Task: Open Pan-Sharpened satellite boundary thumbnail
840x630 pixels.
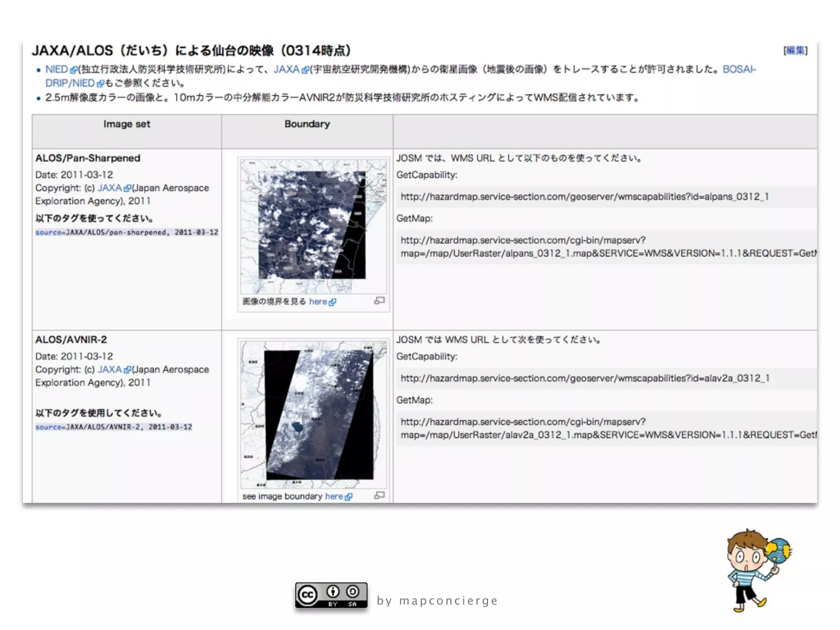Action: pos(313,226)
